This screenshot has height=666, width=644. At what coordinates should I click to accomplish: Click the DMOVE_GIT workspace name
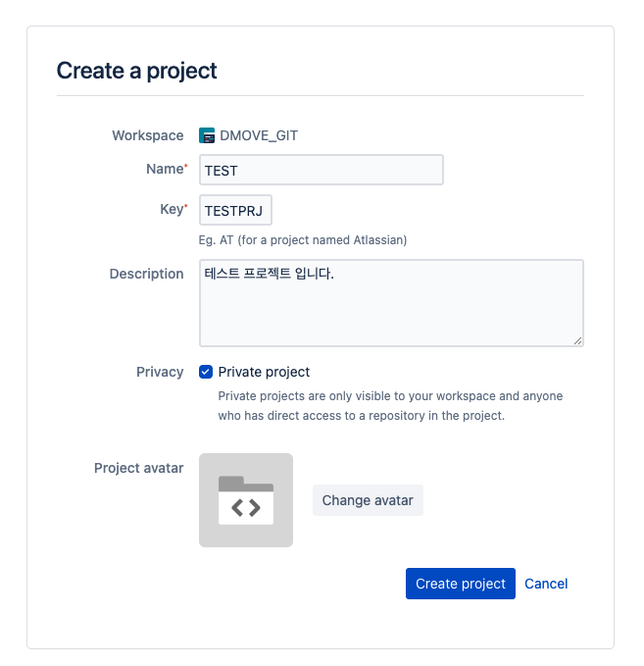click(259, 135)
